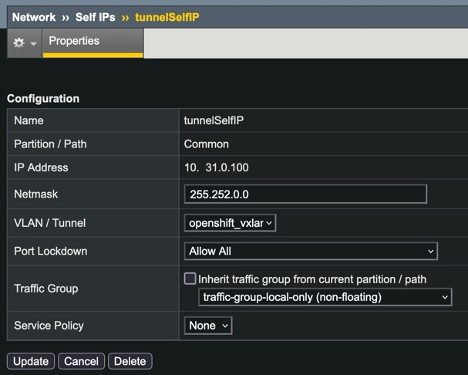Open the Port Lockdown dropdown
Viewport: 468px width, 375px height.
(311, 251)
